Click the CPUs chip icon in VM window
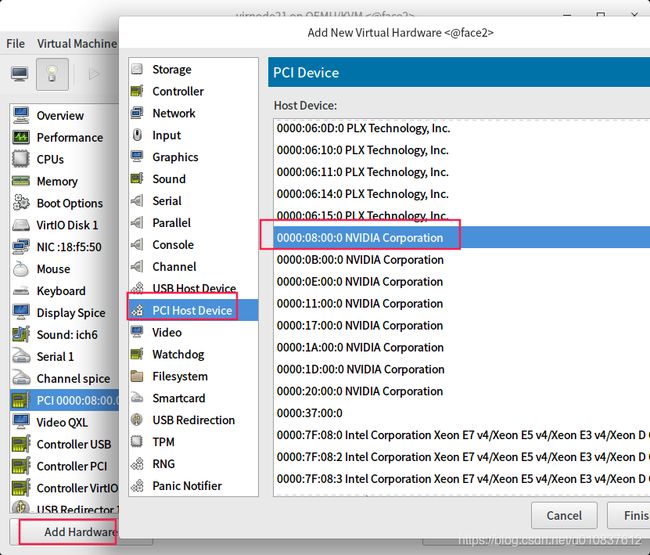The width and height of the screenshot is (650, 555). coord(21,159)
